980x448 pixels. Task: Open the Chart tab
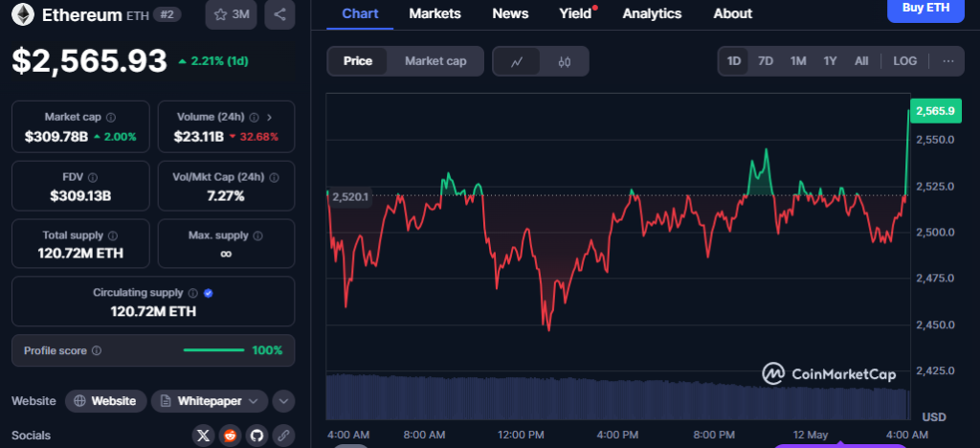tap(360, 13)
